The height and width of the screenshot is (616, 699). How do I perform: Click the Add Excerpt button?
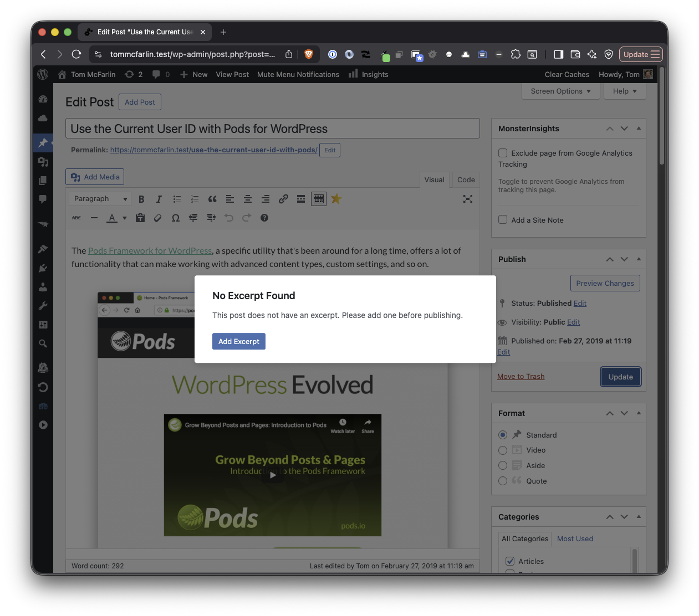point(239,341)
